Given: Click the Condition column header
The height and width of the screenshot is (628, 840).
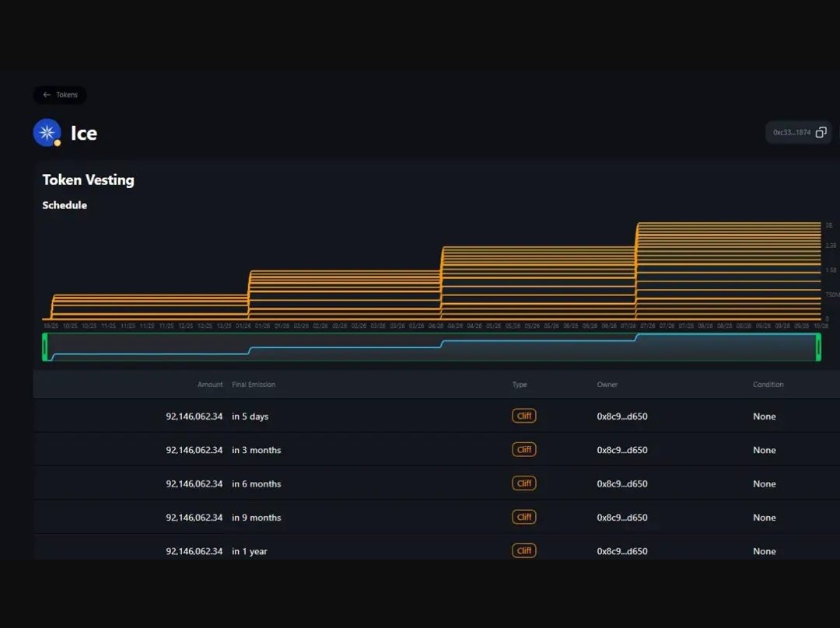Looking at the screenshot, I should coord(768,385).
